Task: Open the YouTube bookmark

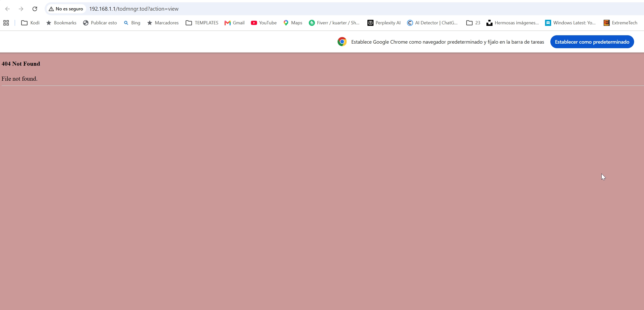Action: point(264,23)
